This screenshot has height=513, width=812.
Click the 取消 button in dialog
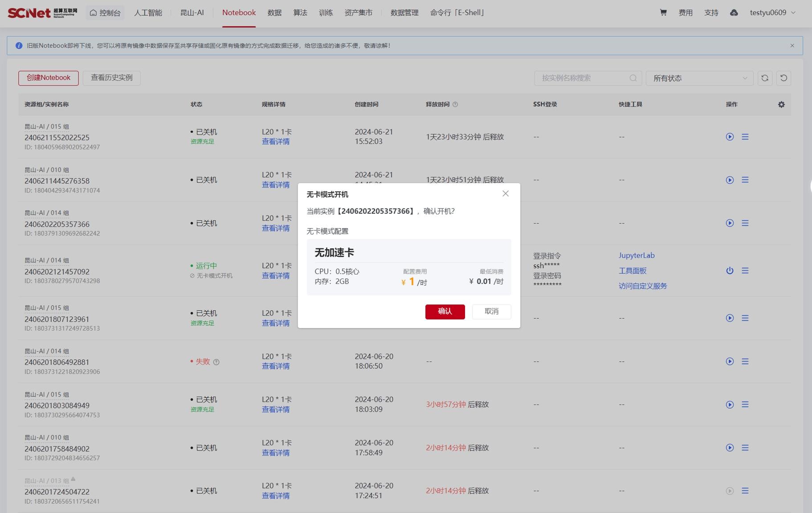[x=491, y=312]
